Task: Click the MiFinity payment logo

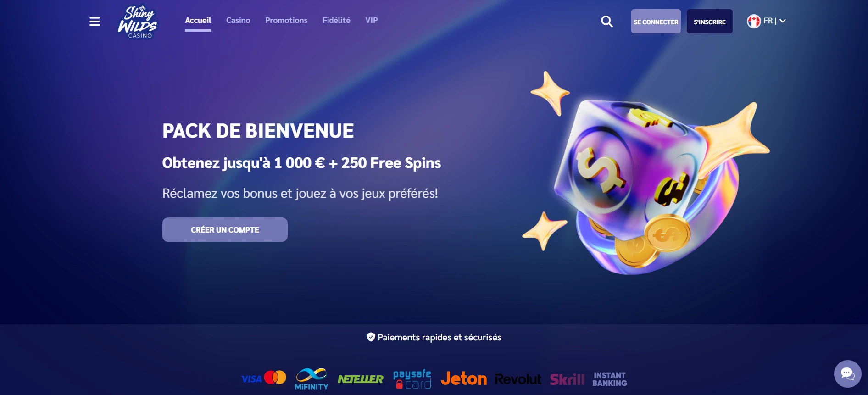Action: [312, 379]
